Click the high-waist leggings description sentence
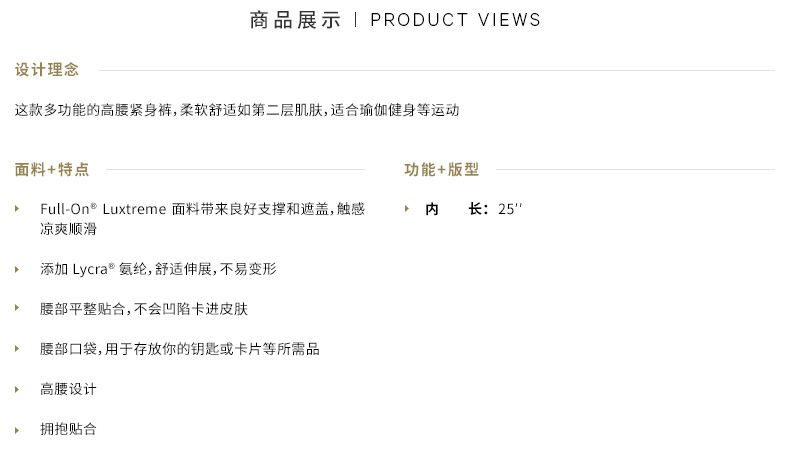790x460 pixels. pyautogui.click(x=237, y=110)
